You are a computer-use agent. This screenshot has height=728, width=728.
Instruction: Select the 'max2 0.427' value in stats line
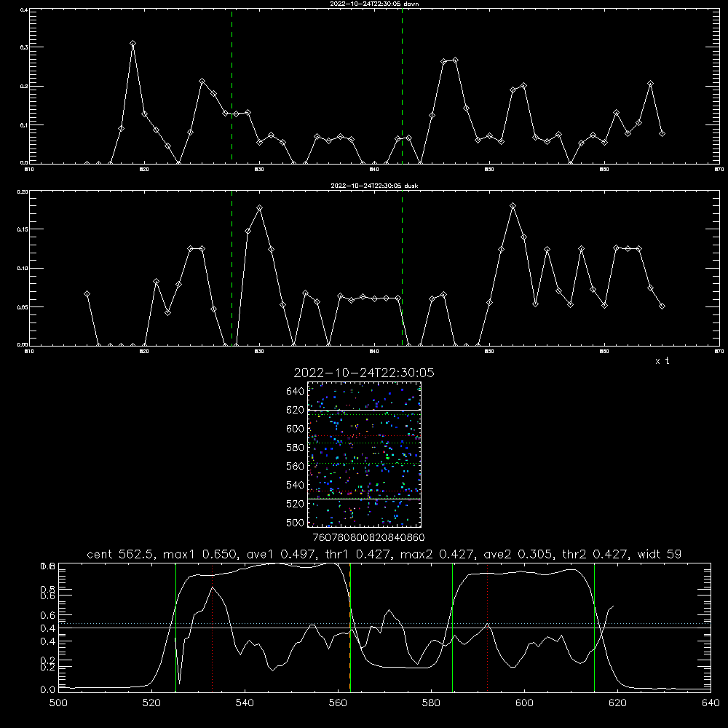(x=438, y=554)
